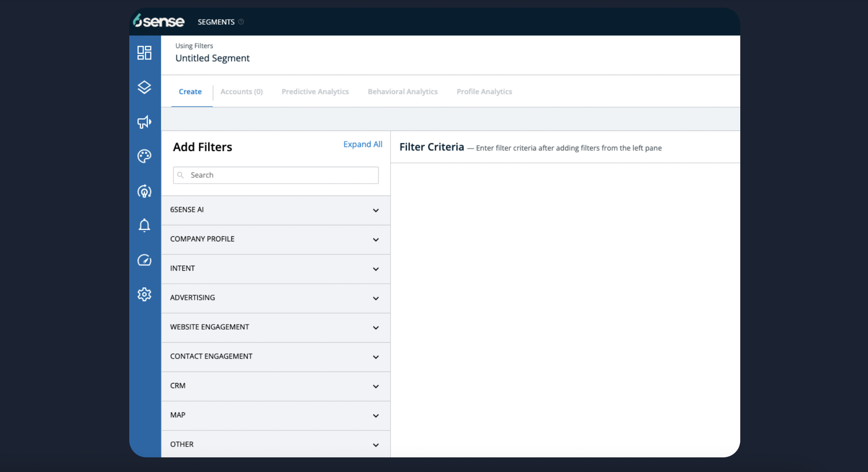Click the stacked layers segments icon

click(x=144, y=87)
